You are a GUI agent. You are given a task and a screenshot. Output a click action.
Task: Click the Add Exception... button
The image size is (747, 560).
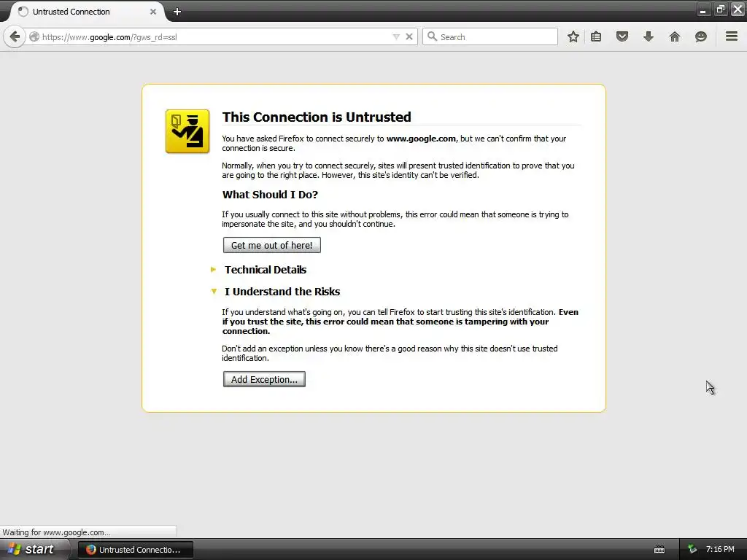coord(264,379)
